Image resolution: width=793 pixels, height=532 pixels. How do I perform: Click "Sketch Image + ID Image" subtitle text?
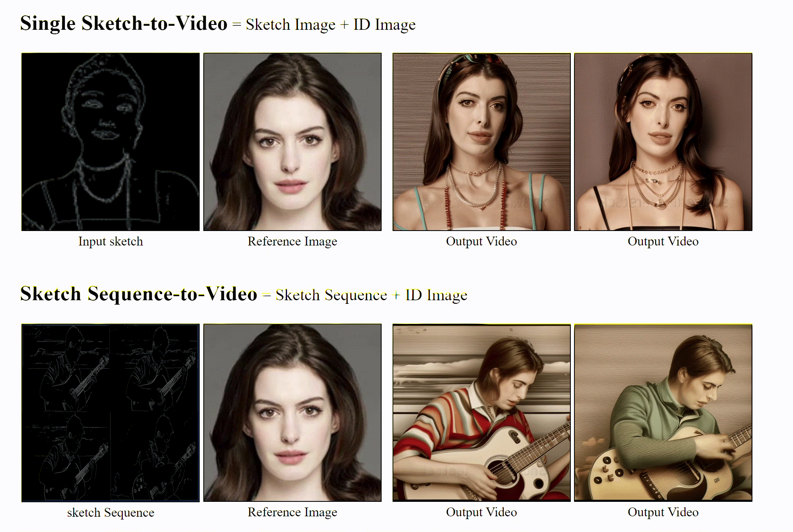330,25
